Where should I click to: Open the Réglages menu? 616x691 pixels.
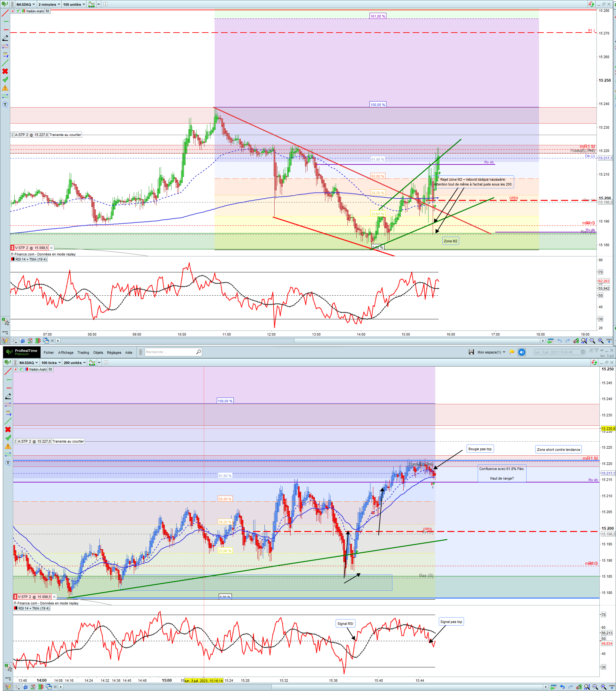[x=114, y=352]
